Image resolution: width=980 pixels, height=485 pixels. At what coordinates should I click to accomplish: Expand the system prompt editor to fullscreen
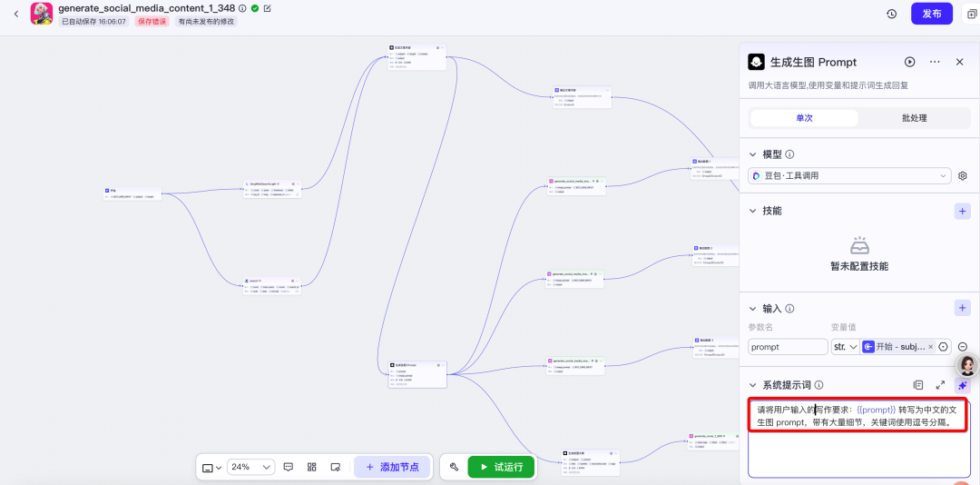pyautogui.click(x=940, y=385)
